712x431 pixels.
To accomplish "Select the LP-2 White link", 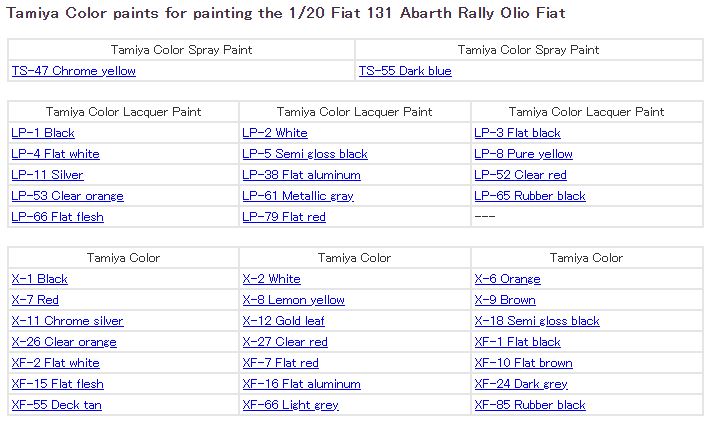I will [275, 133].
